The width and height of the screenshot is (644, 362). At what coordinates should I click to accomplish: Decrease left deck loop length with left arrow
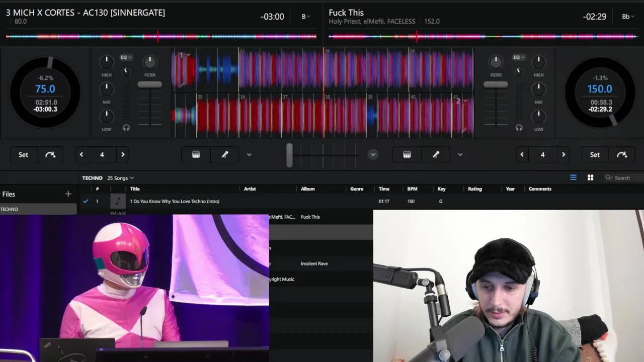pos(81,154)
